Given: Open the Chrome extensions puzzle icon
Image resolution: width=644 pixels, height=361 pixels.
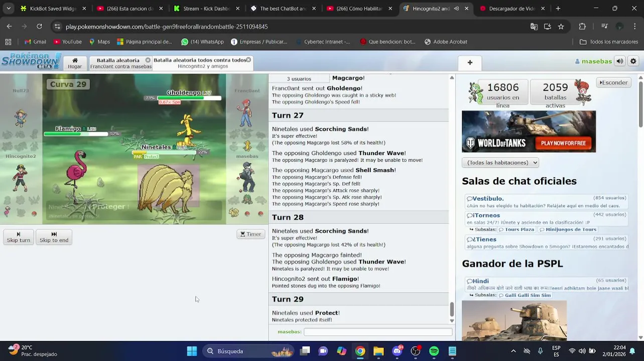Looking at the screenshot, I should coord(582,27).
